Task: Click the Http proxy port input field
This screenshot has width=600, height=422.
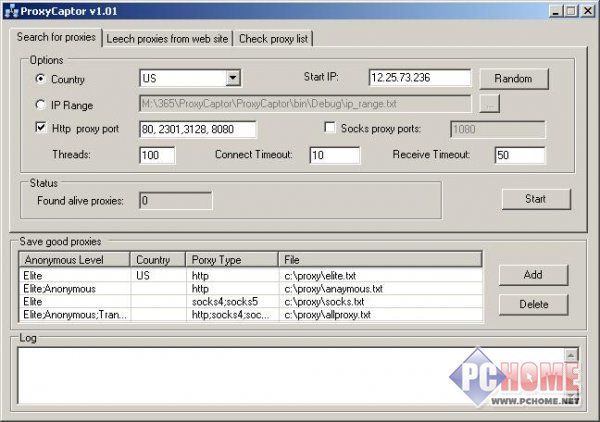Action: 198,129
